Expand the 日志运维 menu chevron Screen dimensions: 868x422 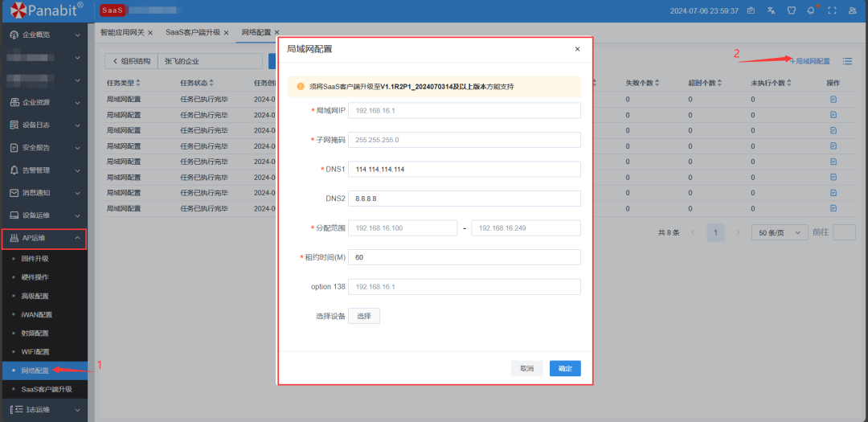[77, 410]
